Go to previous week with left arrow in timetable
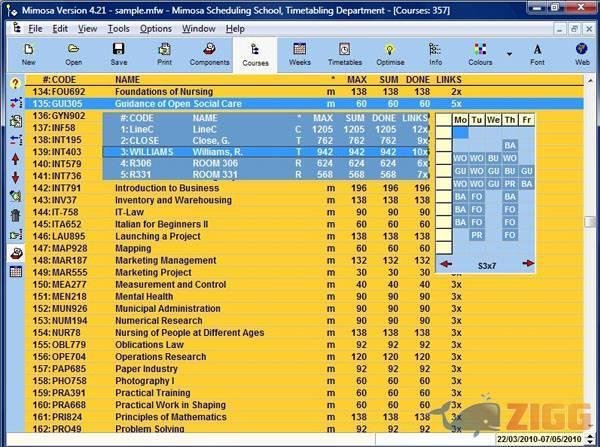Image resolution: width=600 pixels, height=447 pixels. (x=446, y=264)
